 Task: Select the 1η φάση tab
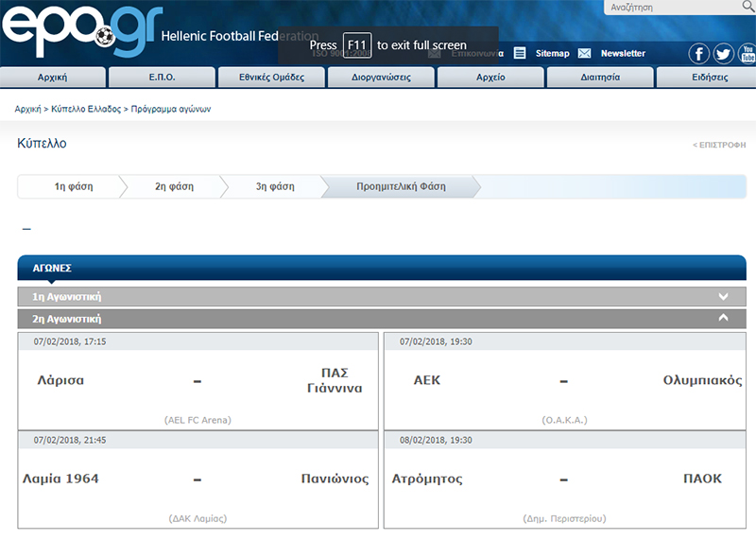point(73,187)
